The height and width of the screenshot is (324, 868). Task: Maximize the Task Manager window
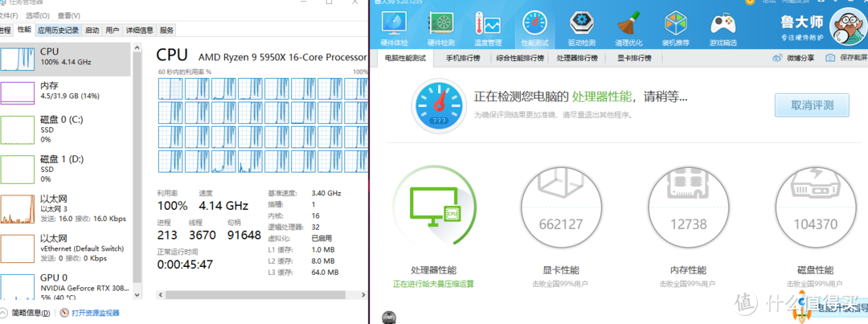(330, 2)
